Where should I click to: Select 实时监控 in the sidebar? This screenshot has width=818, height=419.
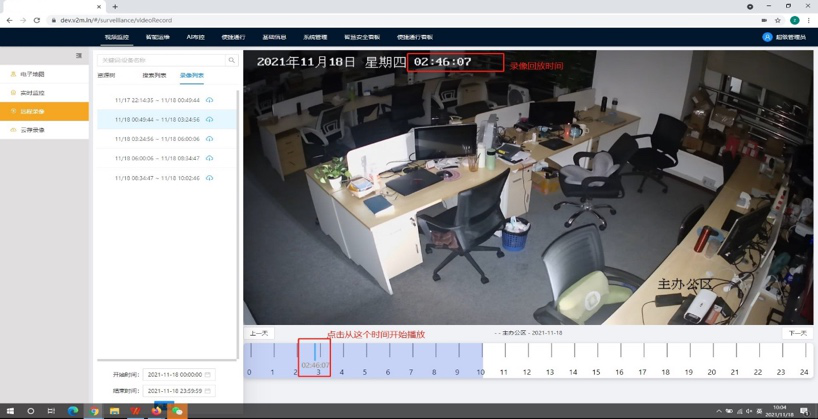point(32,93)
